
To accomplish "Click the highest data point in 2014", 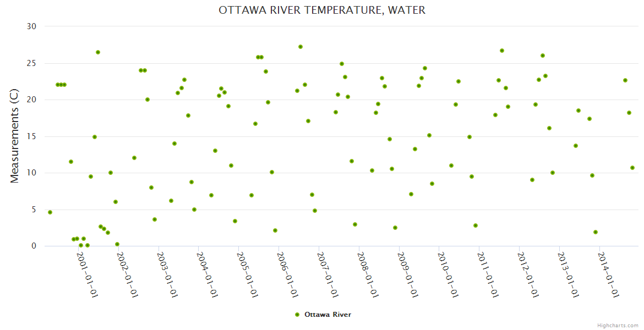I will pos(625,80).
